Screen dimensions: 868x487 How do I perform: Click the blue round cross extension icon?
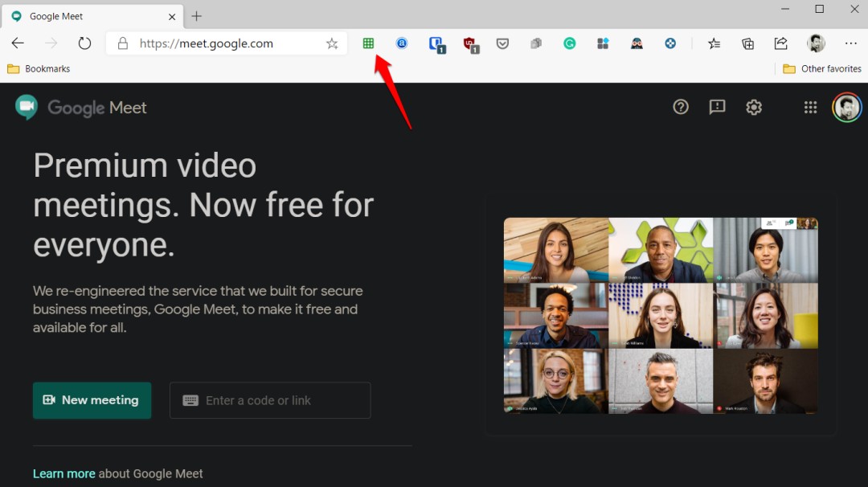pos(670,43)
